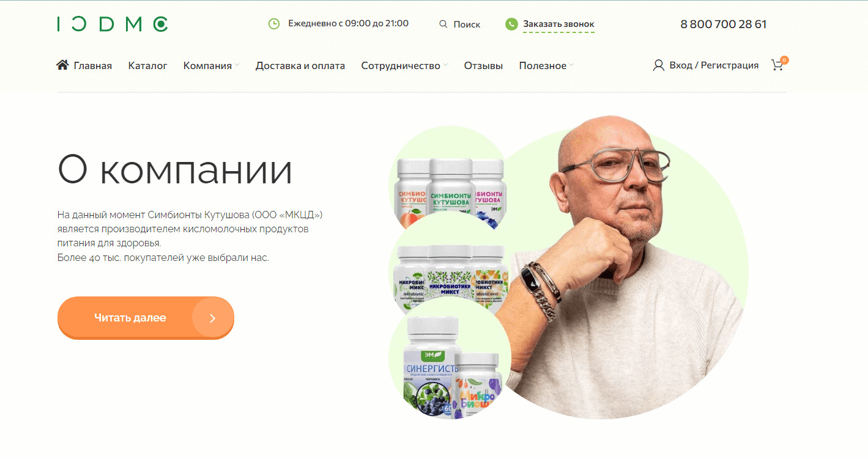Click the magnifying glass search icon
Viewport: 868px width, 459px height.
point(443,24)
